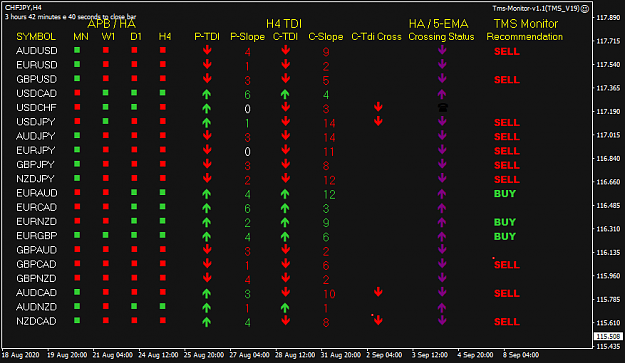Click the 25 Aug 20:00 time axis label

coord(204,355)
